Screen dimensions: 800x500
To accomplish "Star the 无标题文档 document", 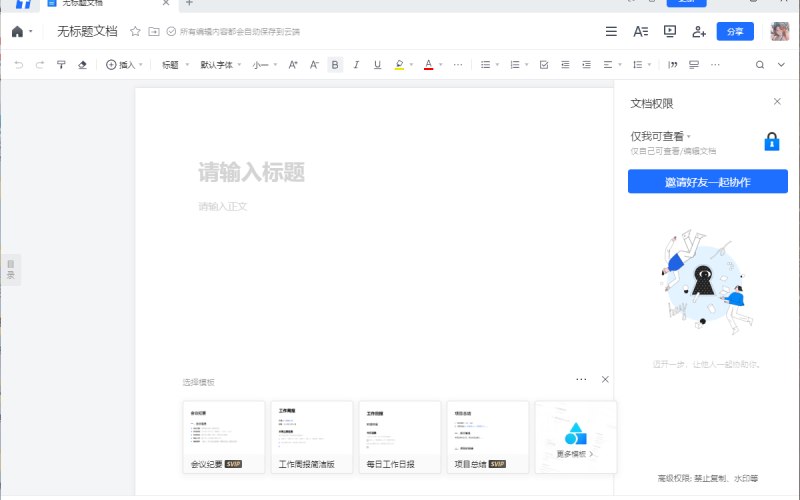I will click(135, 32).
